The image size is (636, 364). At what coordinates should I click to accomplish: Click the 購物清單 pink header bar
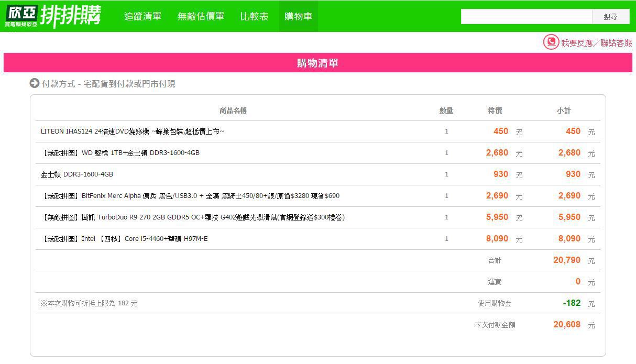click(317, 63)
